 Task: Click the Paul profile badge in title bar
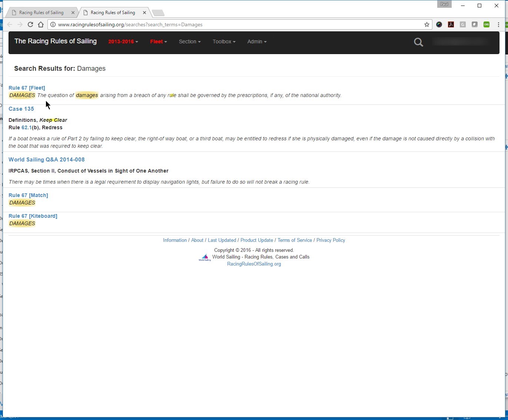tap(444, 4)
